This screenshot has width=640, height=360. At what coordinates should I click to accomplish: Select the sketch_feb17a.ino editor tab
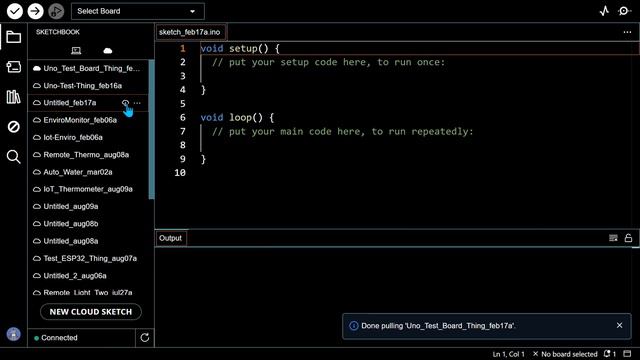190,32
